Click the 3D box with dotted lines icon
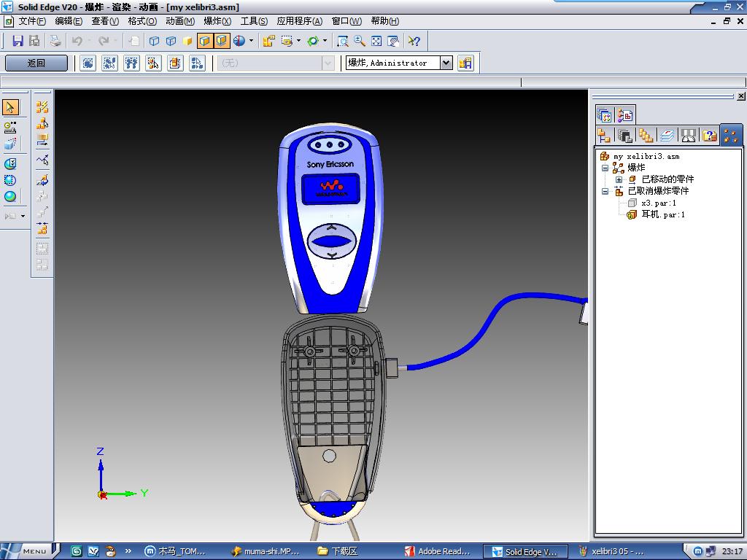The image size is (747, 560). click(10, 144)
